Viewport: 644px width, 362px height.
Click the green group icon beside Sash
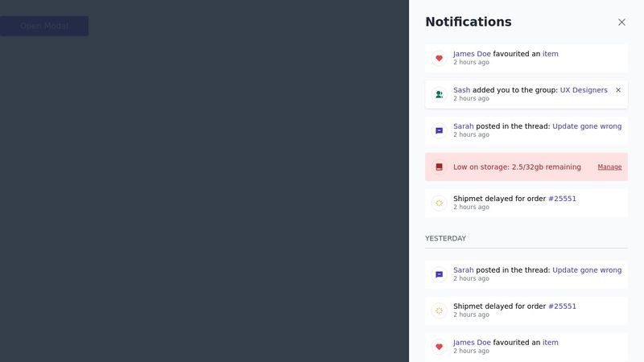[x=439, y=94]
